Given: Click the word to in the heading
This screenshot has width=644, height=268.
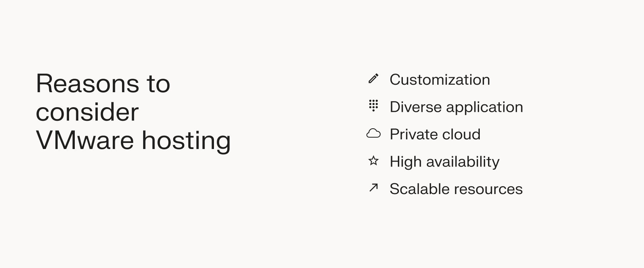Looking at the screenshot, I should [x=158, y=84].
